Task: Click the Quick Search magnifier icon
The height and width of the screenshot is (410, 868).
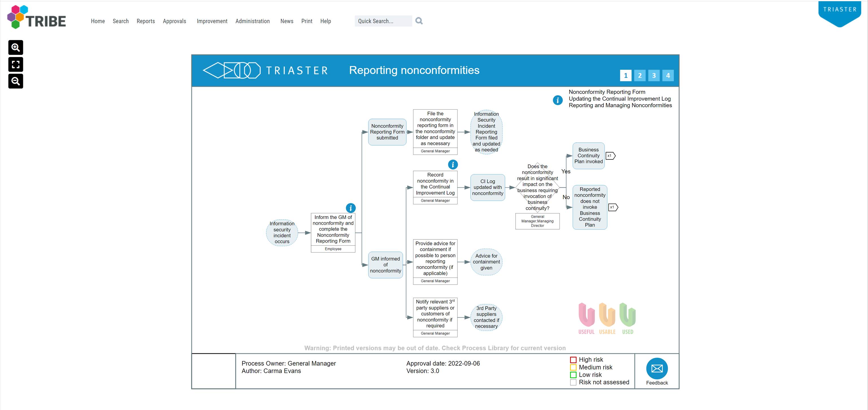Action: click(x=419, y=21)
